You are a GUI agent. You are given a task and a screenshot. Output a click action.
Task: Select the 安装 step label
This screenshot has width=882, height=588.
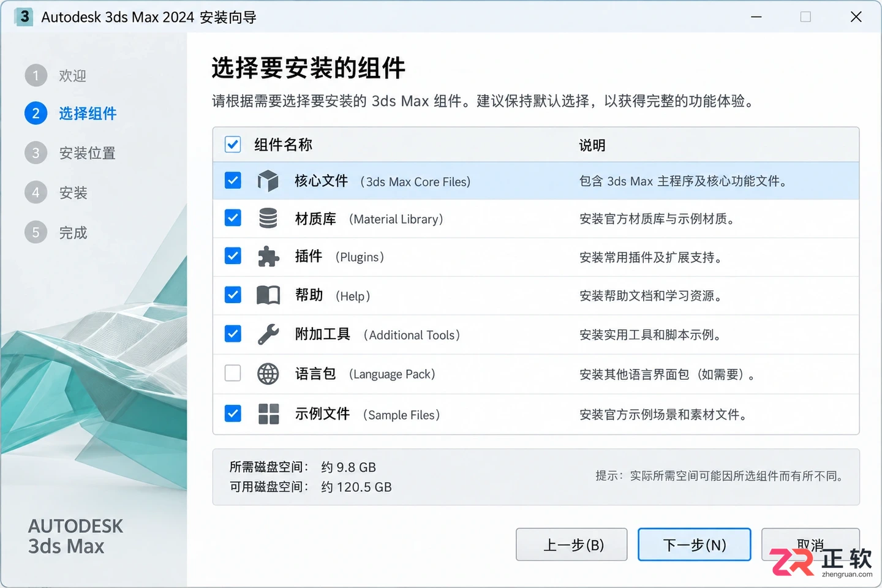click(73, 193)
